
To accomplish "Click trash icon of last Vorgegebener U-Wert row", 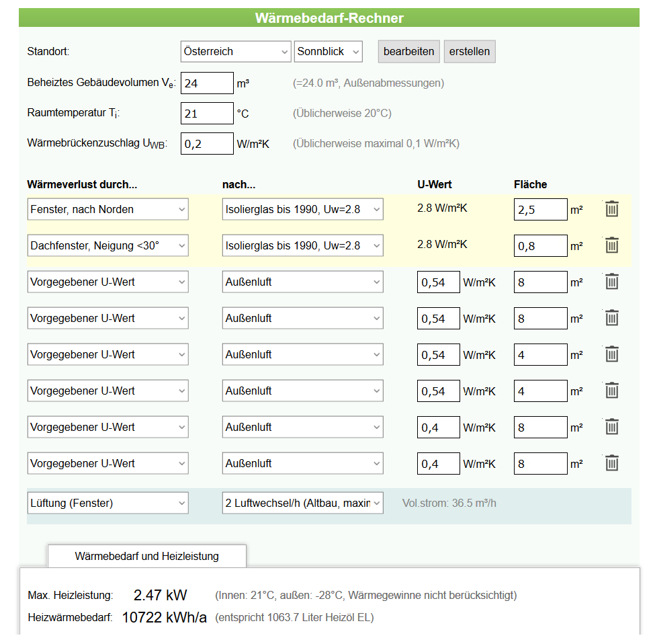I will click(611, 462).
